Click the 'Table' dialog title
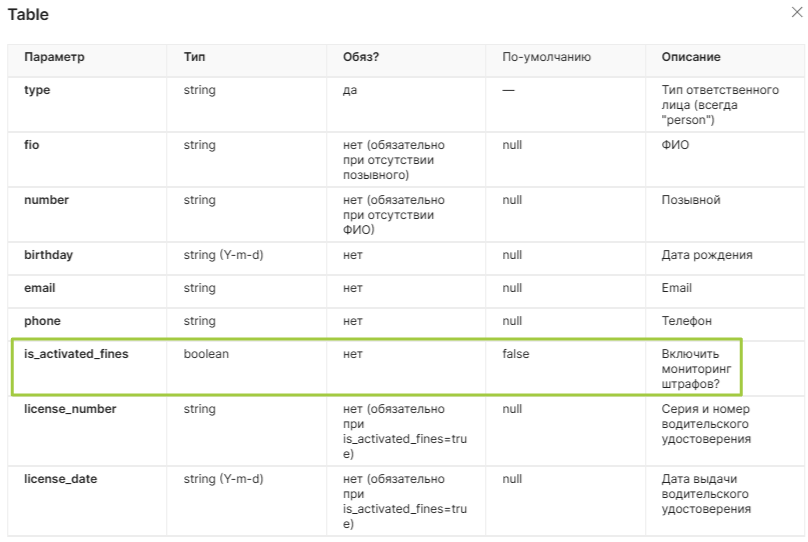 pyautogui.click(x=28, y=15)
